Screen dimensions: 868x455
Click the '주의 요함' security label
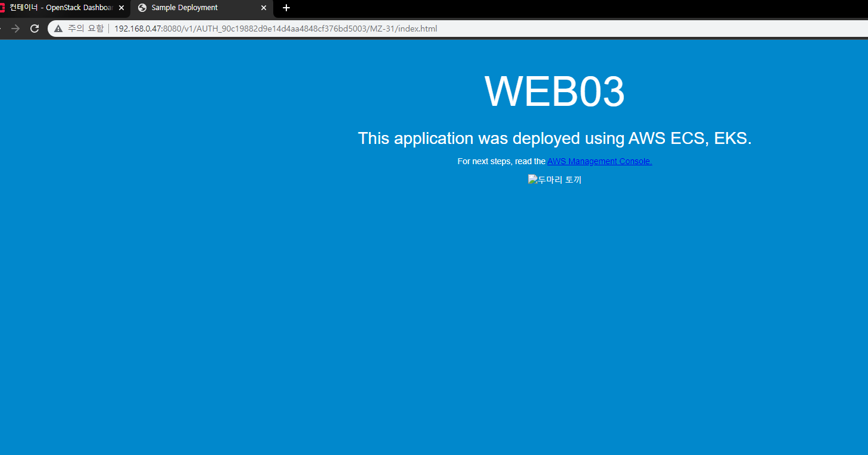click(x=86, y=29)
